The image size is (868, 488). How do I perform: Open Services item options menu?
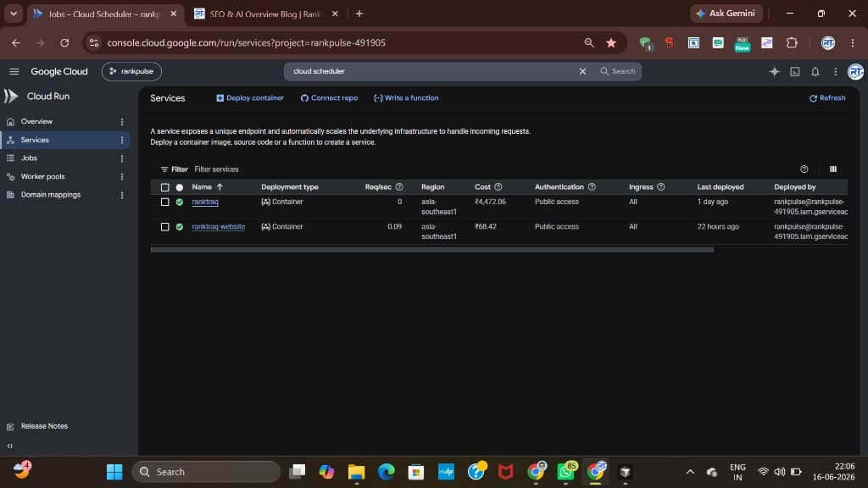click(x=122, y=140)
